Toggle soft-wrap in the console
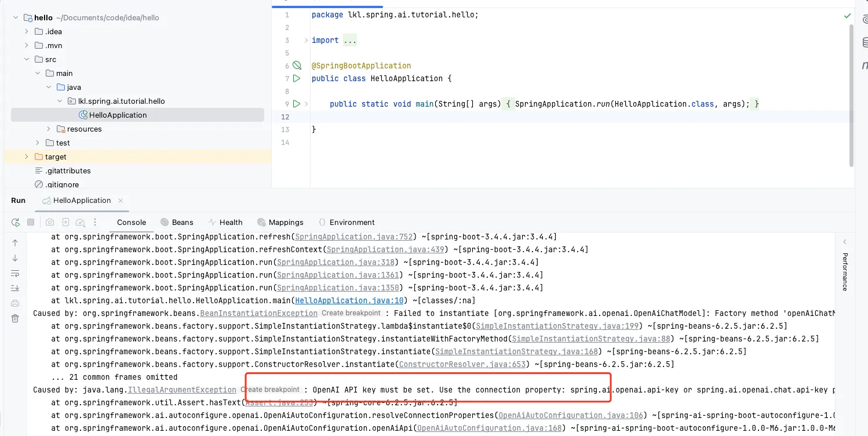The width and height of the screenshot is (868, 436). pos(15,273)
